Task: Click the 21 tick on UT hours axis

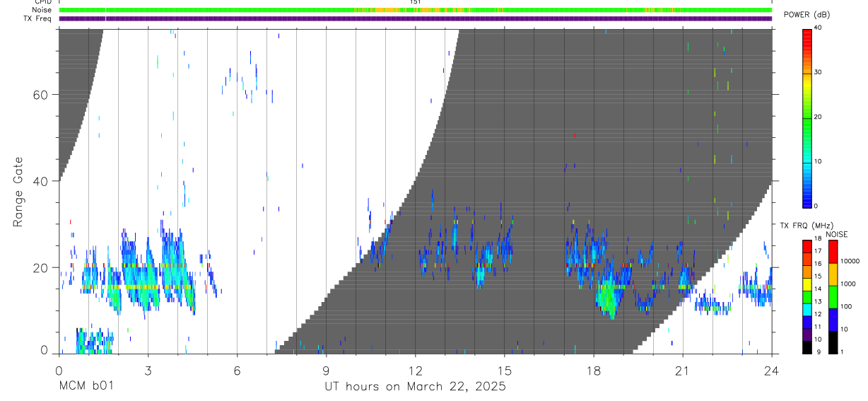Action: 683,370
